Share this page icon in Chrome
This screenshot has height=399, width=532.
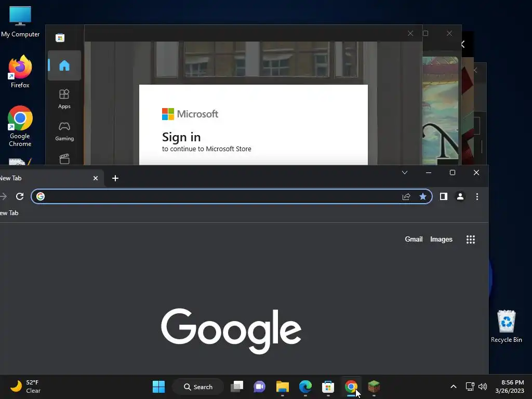(406, 196)
